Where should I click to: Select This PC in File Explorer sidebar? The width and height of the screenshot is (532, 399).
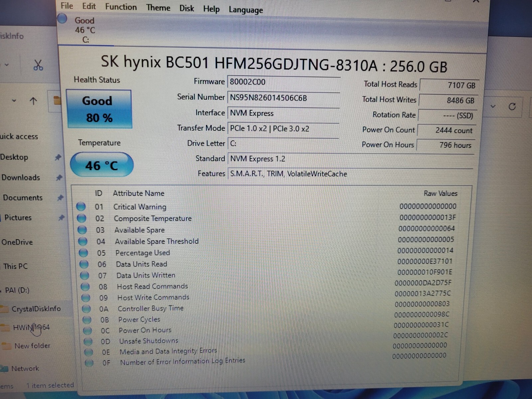[x=15, y=266]
